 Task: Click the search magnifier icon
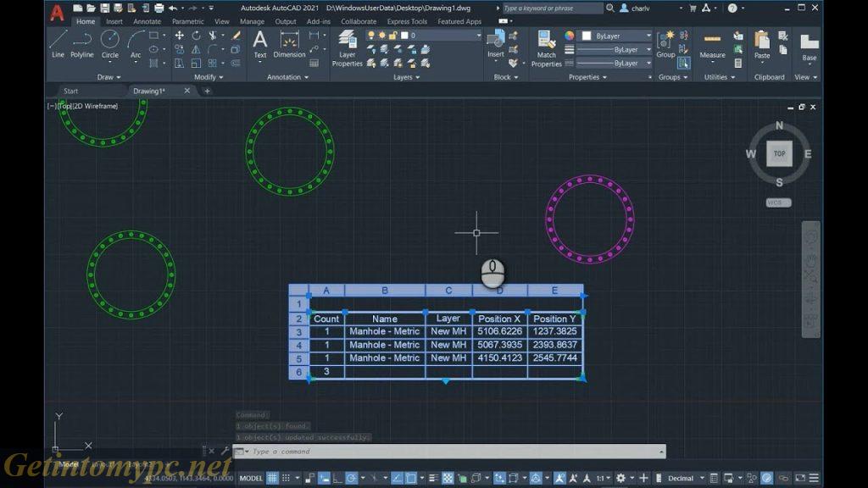610,8
